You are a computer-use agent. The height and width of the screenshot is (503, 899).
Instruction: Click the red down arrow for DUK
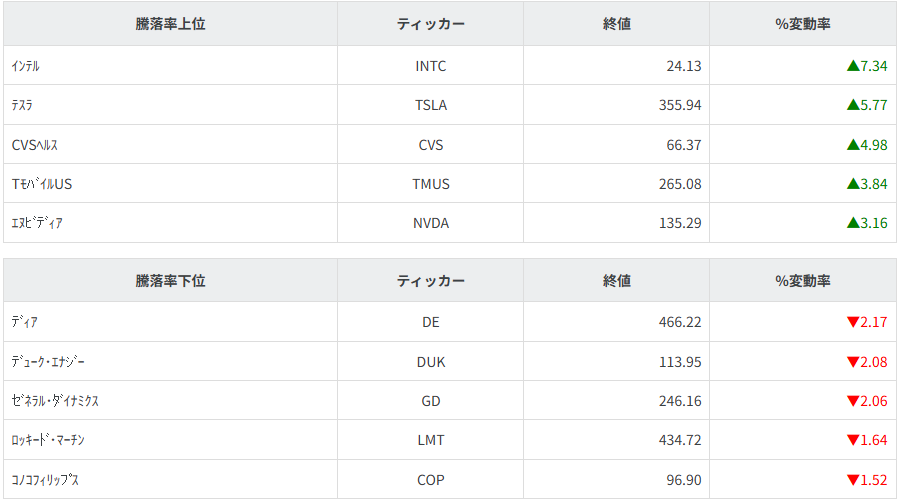click(852, 362)
